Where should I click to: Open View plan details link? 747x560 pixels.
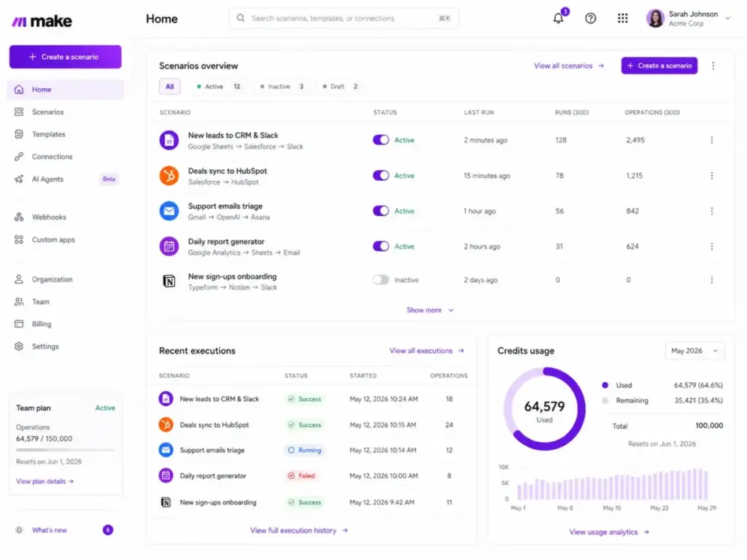click(x=44, y=481)
